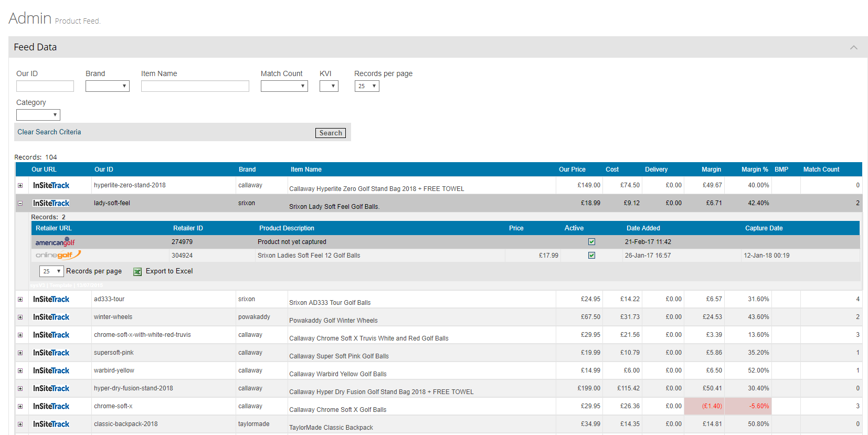The height and width of the screenshot is (435, 868).
Task: Expand the chrome-soft-x row
Action: [20, 406]
